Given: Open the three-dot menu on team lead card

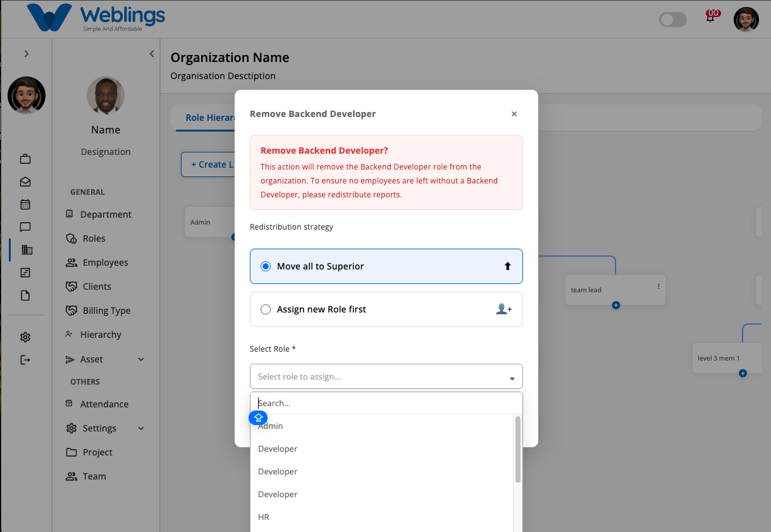Looking at the screenshot, I should [658, 287].
